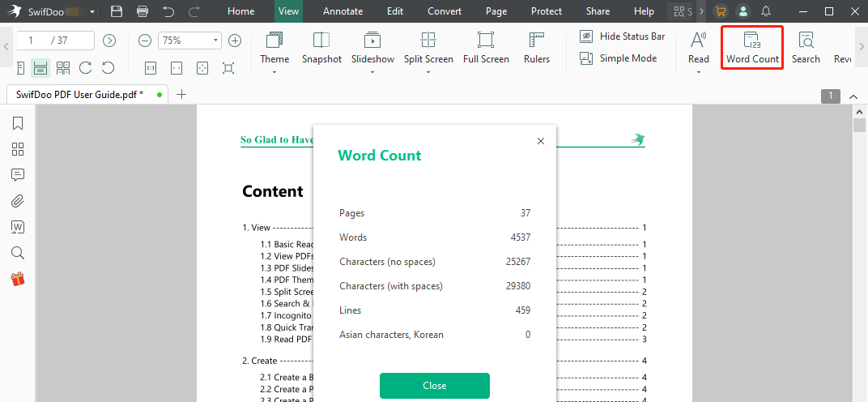The width and height of the screenshot is (868, 402).
Task: Click the tool search box in title bar
Action: pos(681,11)
